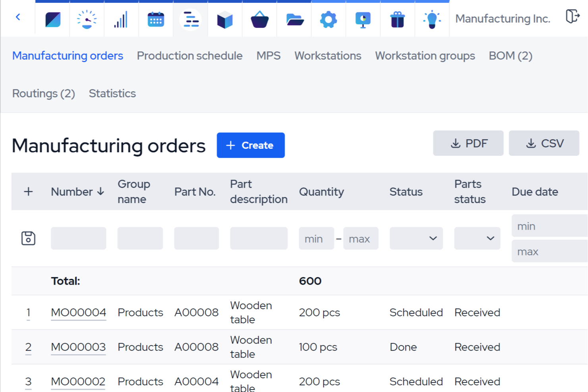The height and width of the screenshot is (392, 588).
Task: Open manufacturing order MO00003
Action: pyautogui.click(x=78, y=347)
